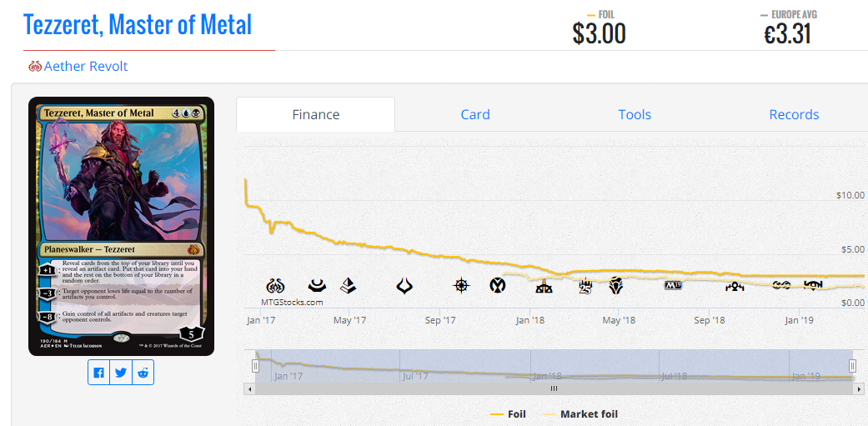The image size is (868, 426).
Task: Click Tezzeret, Master of Metal title link
Action: [x=138, y=24]
